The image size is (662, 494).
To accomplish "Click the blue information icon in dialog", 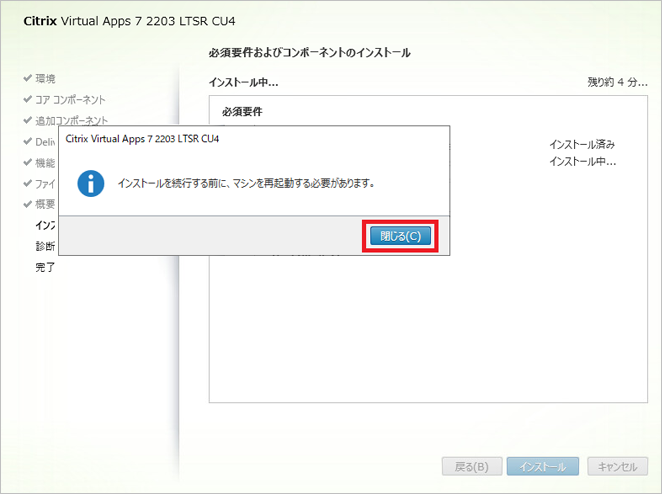I will tap(91, 183).
